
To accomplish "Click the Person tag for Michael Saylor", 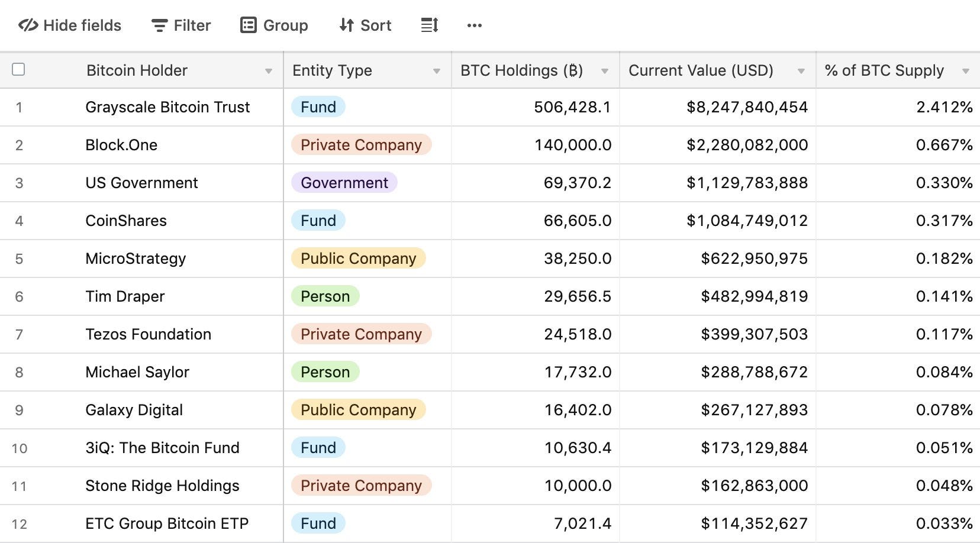I will (325, 372).
